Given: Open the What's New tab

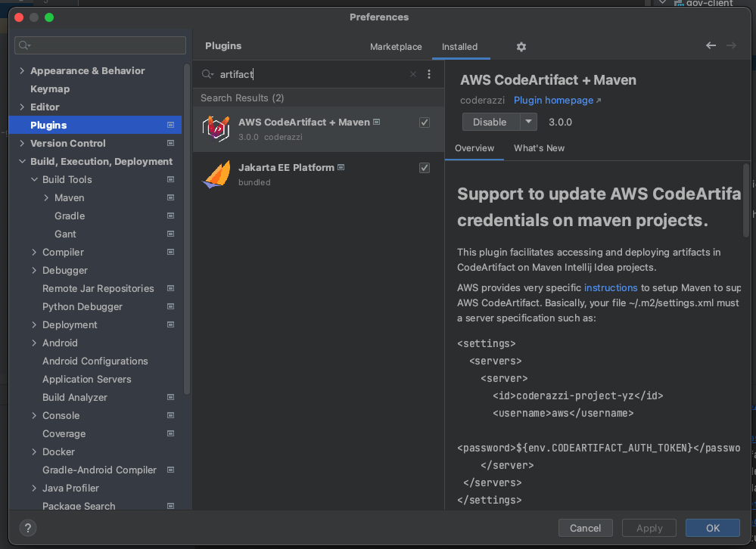Looking at the screenshot, I should click(539, 148).
